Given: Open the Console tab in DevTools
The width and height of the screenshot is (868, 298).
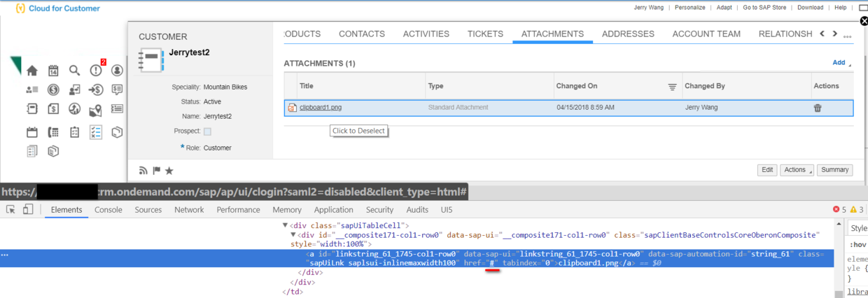Looking at the screenshot, I should tap(108, 210).
